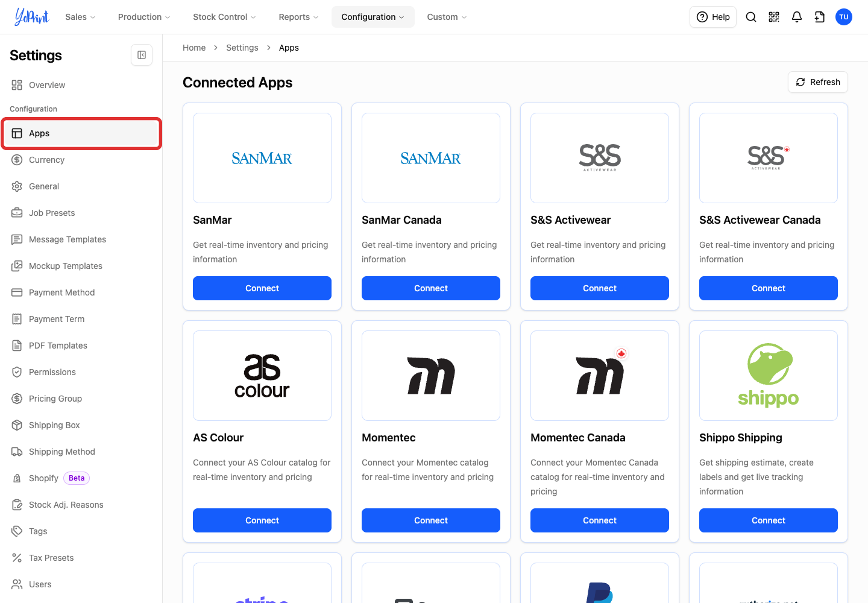Click the General gear icon
This screenshot has height=603, width=868.
17,186
